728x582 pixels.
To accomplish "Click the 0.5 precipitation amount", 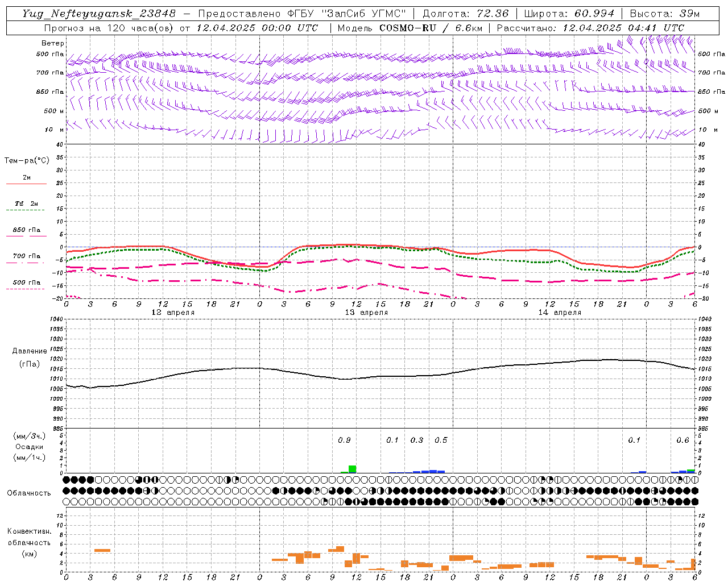I will (x=441, y=440).
